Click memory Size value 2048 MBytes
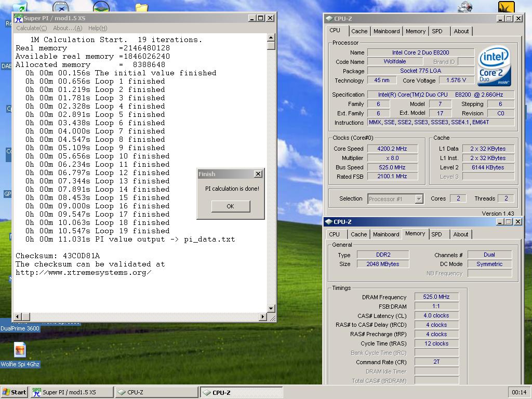 tap(383, 264)
